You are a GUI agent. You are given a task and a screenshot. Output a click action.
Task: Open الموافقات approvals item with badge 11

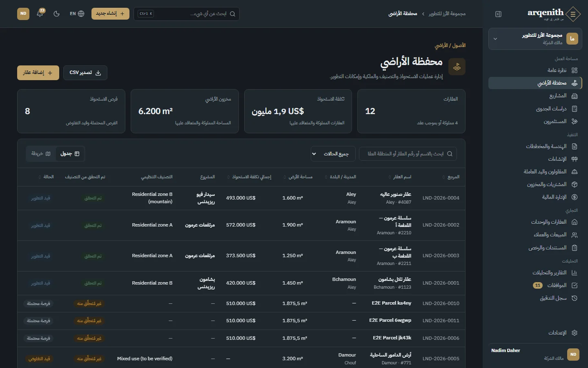535,285
